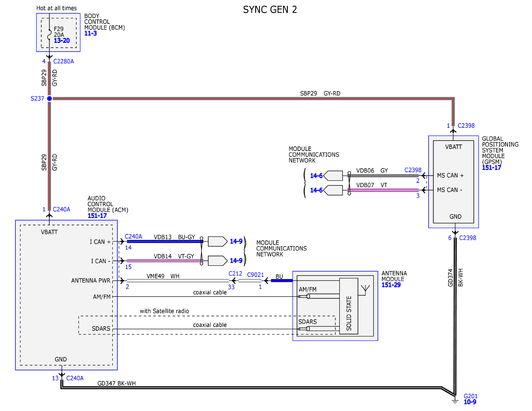Select the G201 ground label
The height and width of the screenshot is (411, 532).
(471, 396)
